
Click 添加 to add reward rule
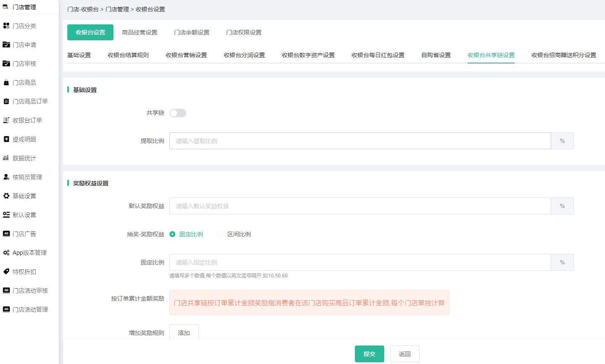[x=184, y=332]
